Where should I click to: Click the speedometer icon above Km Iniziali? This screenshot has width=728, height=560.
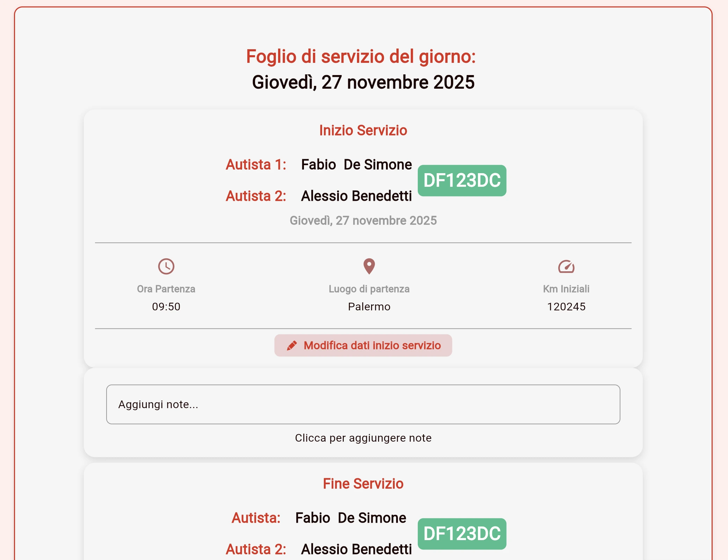coord(566,266)
